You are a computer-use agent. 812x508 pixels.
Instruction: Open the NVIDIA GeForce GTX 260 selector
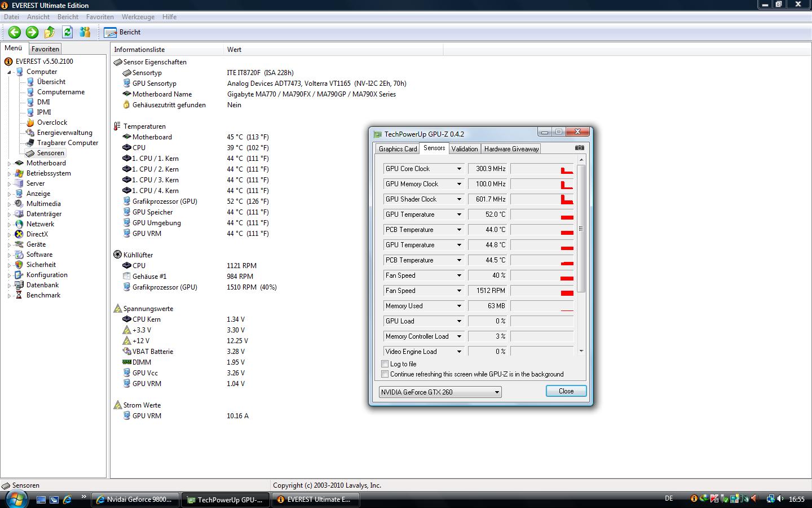[x=440, y=392]
